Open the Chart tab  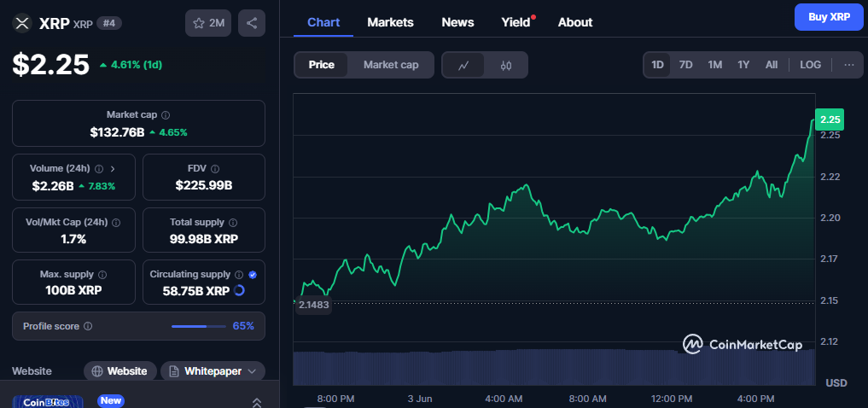coord(323,23)
